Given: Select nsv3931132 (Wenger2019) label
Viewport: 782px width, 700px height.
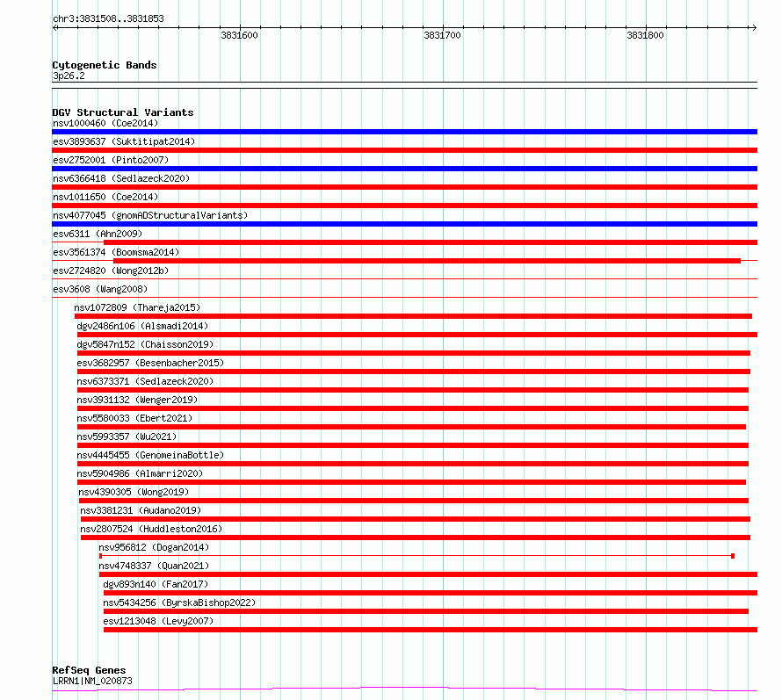Looking at the screenshot, I should coord(137,400).
